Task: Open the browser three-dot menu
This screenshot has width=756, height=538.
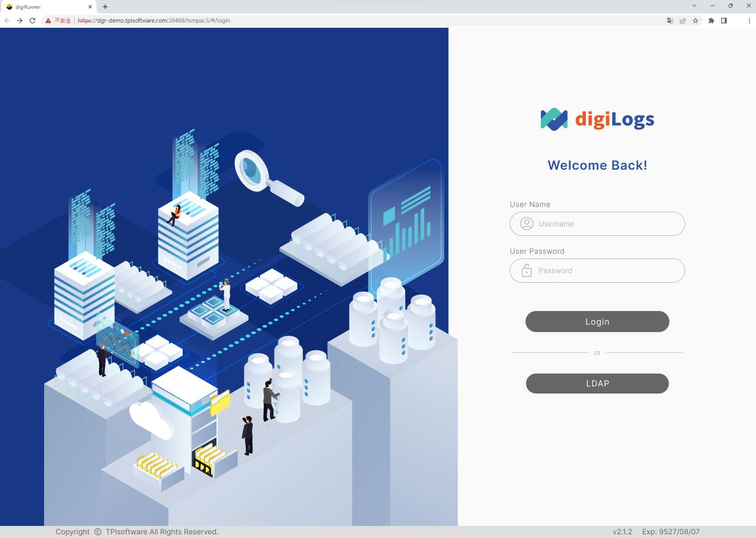Action: pos(750,20)
